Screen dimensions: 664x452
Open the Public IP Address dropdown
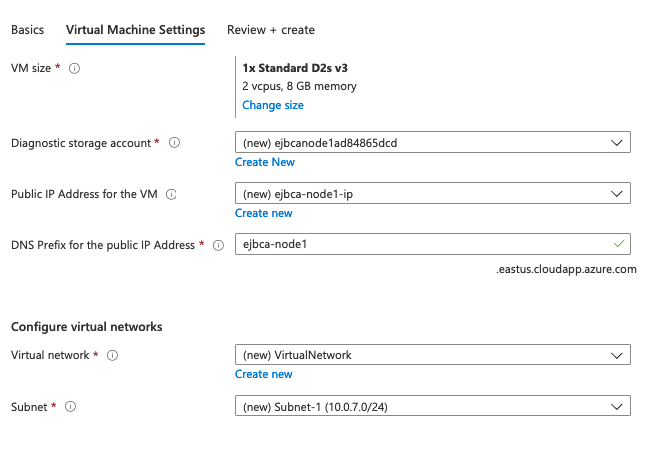(432, 194)
